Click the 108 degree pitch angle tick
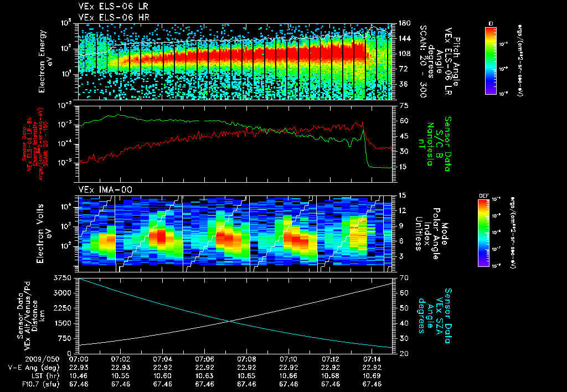Screen dimensions: 567x392 click(404, 54)
